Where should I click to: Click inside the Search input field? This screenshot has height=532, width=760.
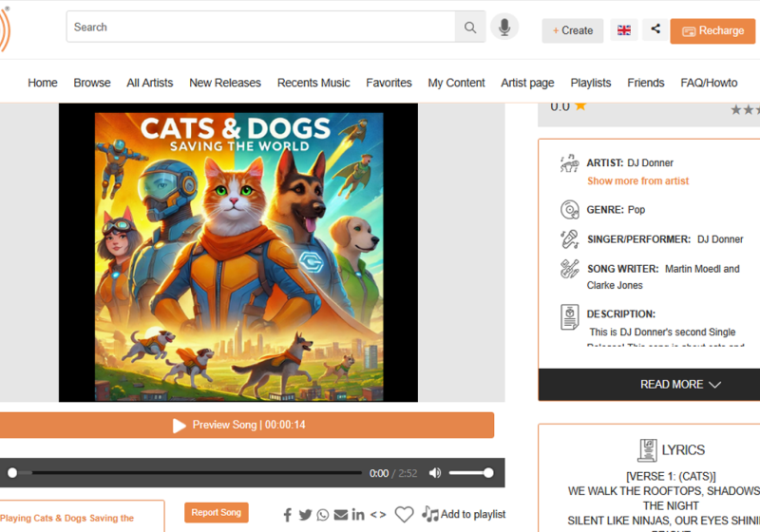[259, 28]
